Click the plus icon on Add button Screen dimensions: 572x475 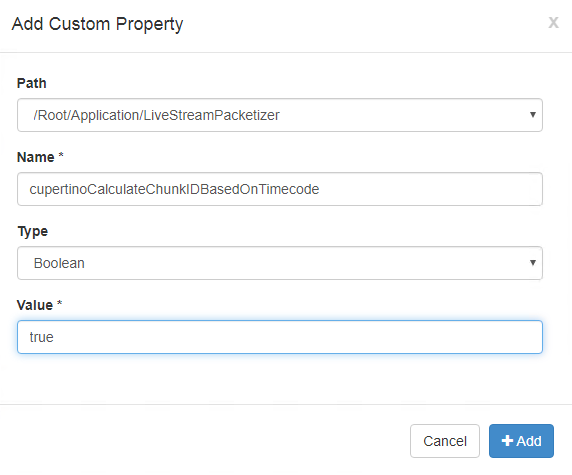507,441
